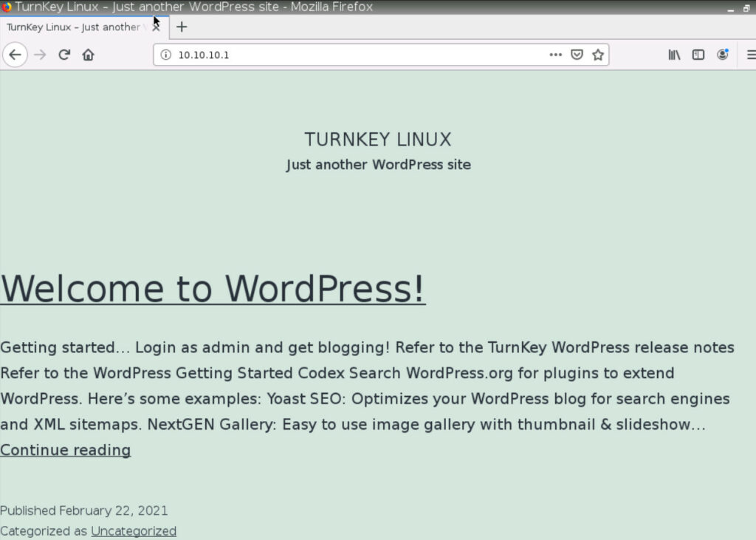Image resolution: width=756 pixels, height=540 pixels.
Task: Open the Firefox hamburger application menu
Action: (x=750, y=55)
